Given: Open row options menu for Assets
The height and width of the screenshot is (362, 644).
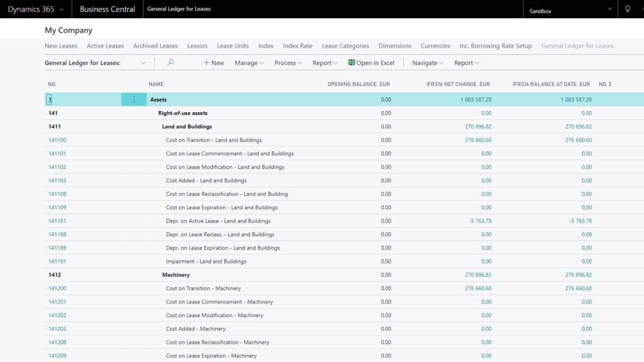Looking at the screenshot, I should point(134,100).
